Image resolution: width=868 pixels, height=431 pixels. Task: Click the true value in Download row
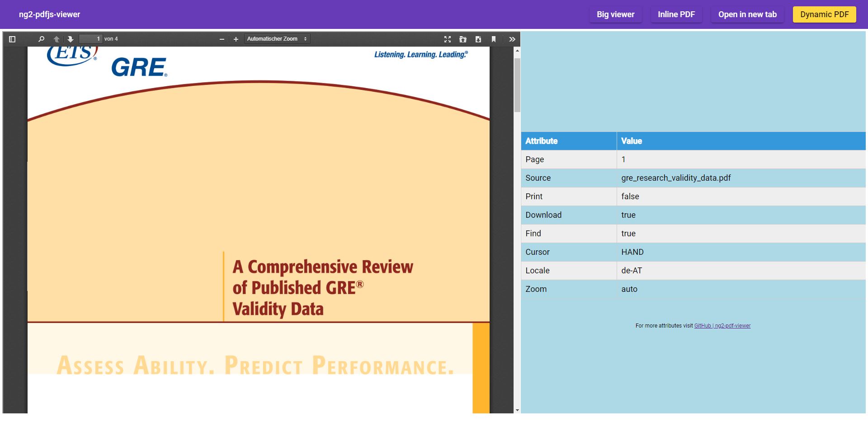click(741, 215)
